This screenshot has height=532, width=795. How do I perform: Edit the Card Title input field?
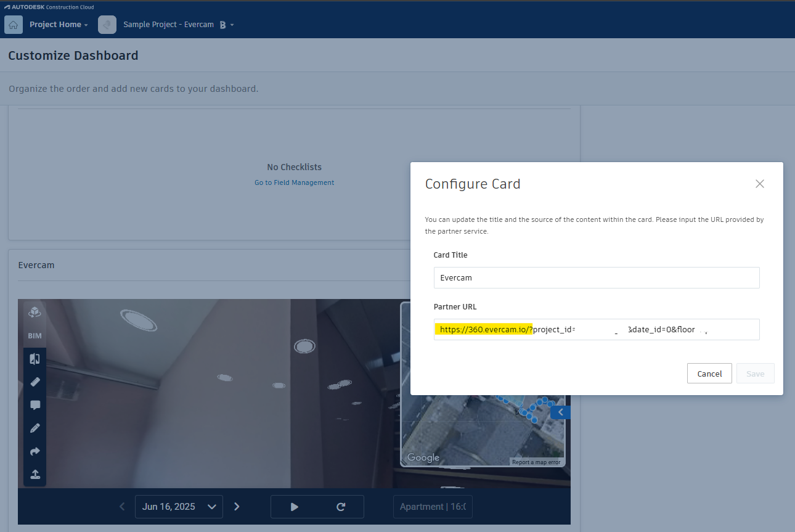click(597, 277)
